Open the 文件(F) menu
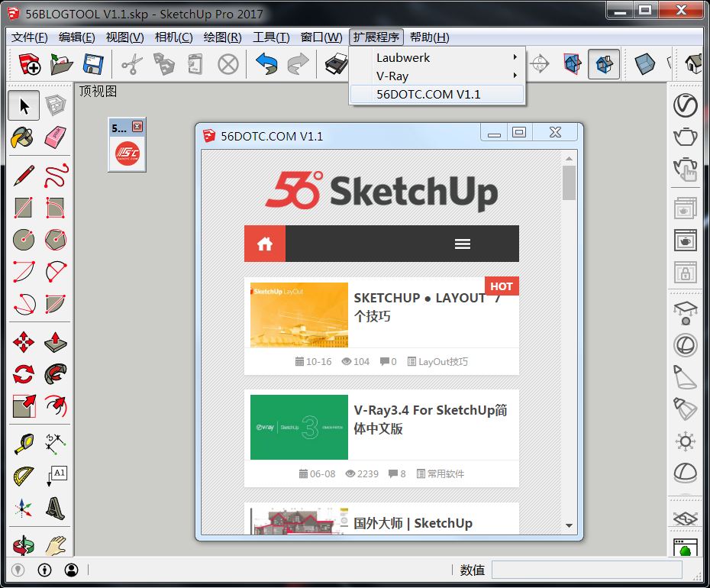Viewport: 710px width, 588px height. (28, 37)
